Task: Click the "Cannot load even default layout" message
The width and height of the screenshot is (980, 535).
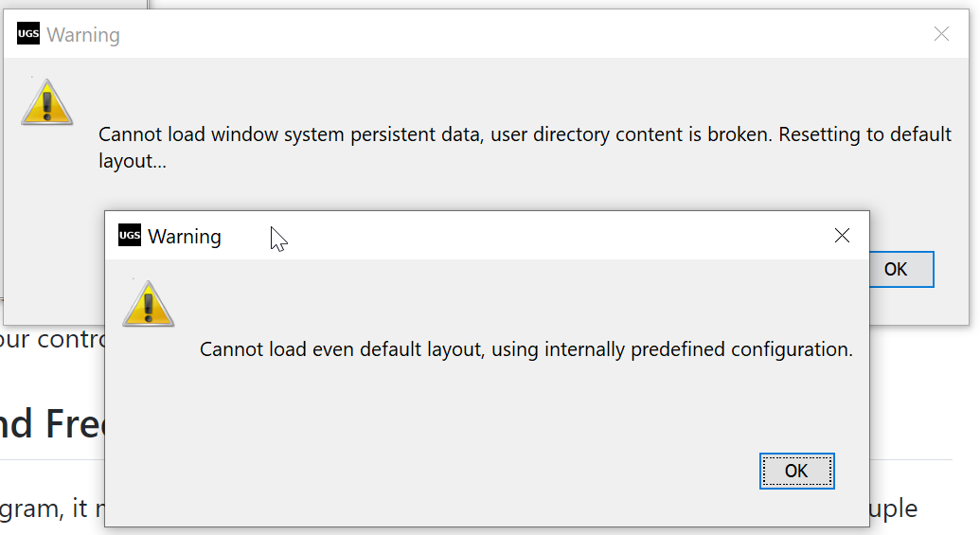Action: tap(526, 349)
